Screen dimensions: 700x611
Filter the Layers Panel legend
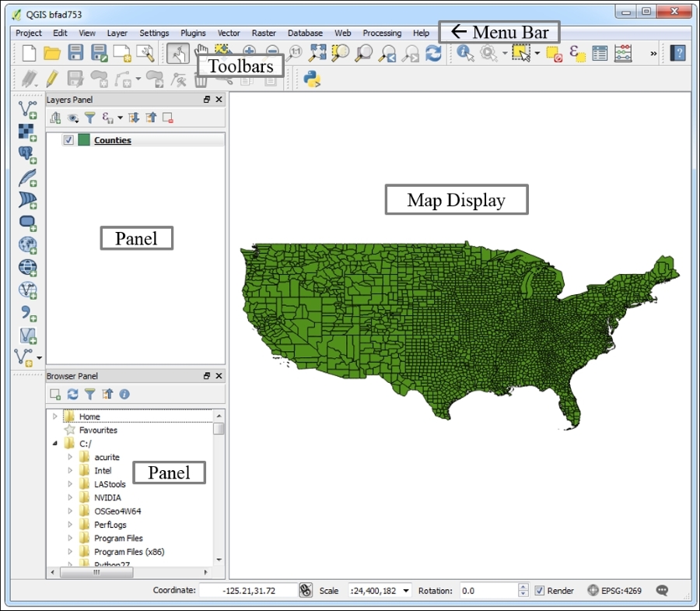coord(90,118)
